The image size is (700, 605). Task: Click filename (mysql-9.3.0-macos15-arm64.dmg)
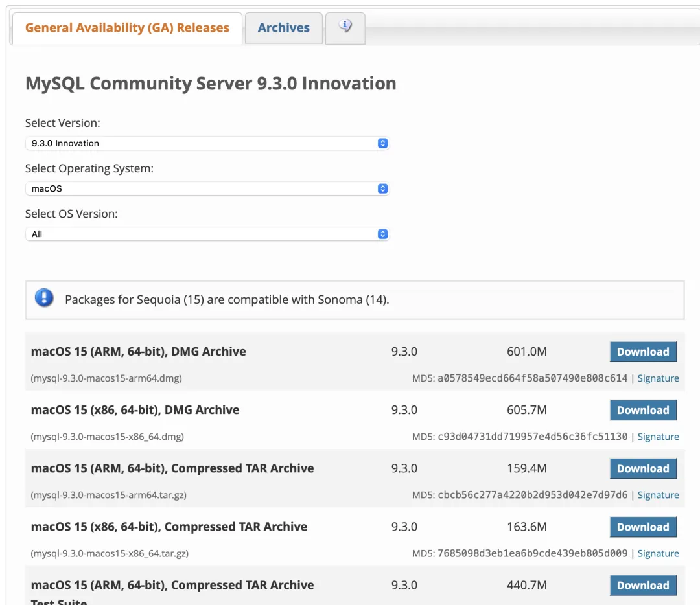coord(106,378)
